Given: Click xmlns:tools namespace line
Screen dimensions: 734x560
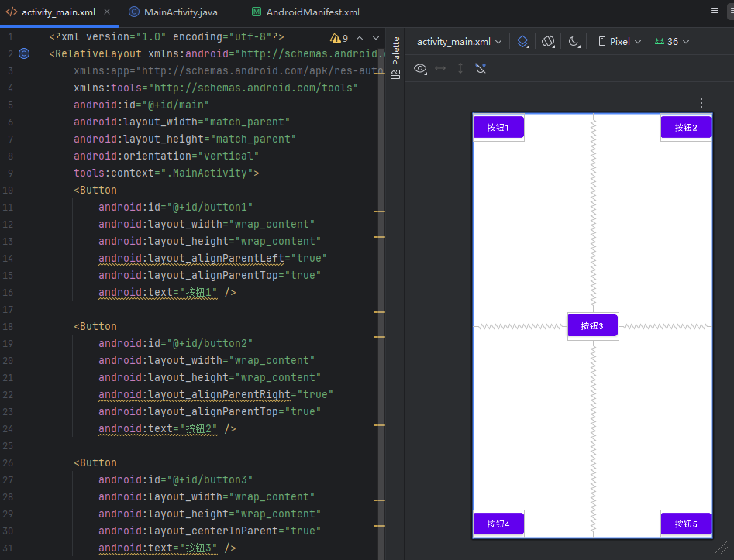Looking at the screenshot, I should click(x=215, y=88).
